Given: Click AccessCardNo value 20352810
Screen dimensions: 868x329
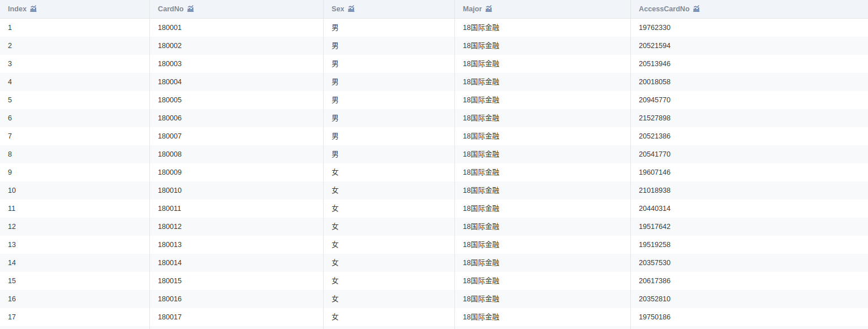Looking at the screenshot, I should point(655,299).
